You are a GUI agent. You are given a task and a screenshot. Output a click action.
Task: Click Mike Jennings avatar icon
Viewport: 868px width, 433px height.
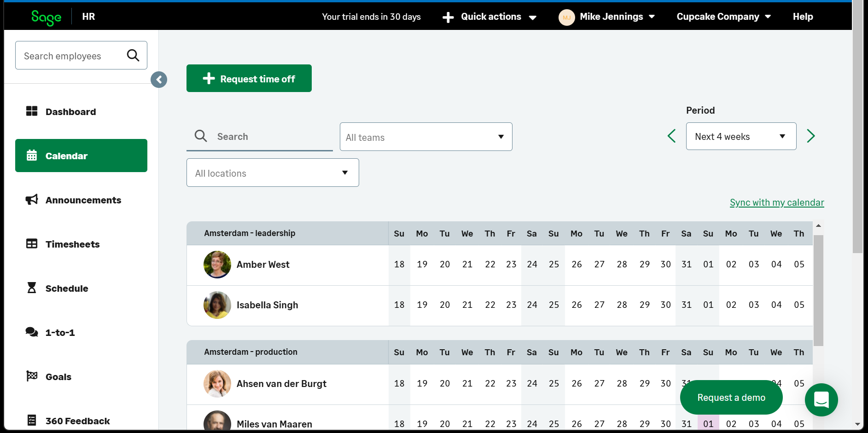pos(566,17)
